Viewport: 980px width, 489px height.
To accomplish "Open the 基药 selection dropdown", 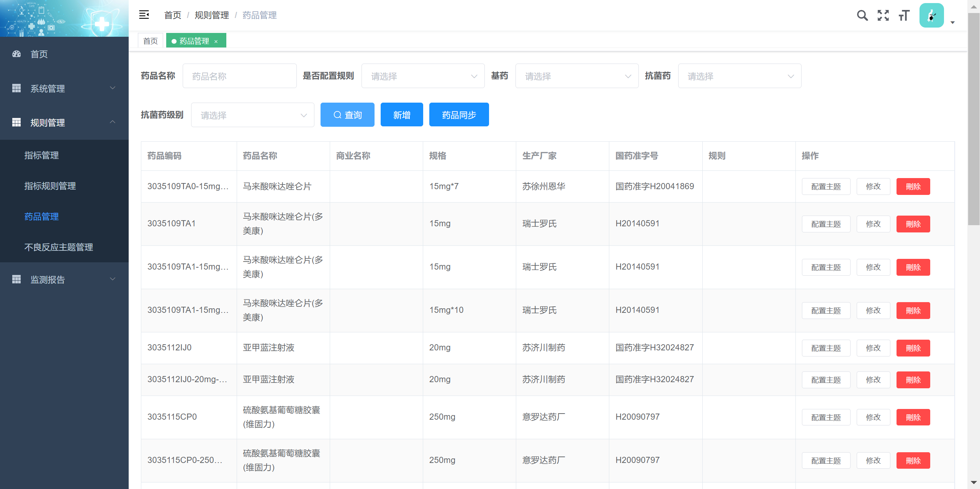I will 576,76.
